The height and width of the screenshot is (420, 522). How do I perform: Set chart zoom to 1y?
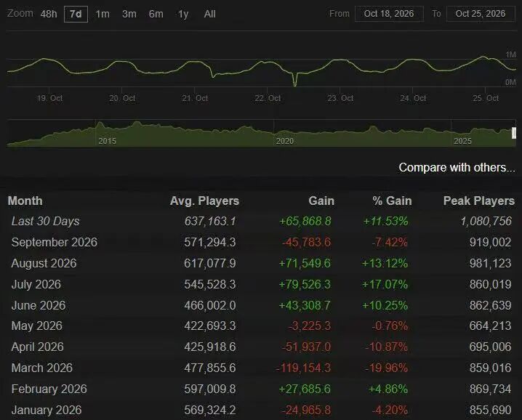pos(183,14)
